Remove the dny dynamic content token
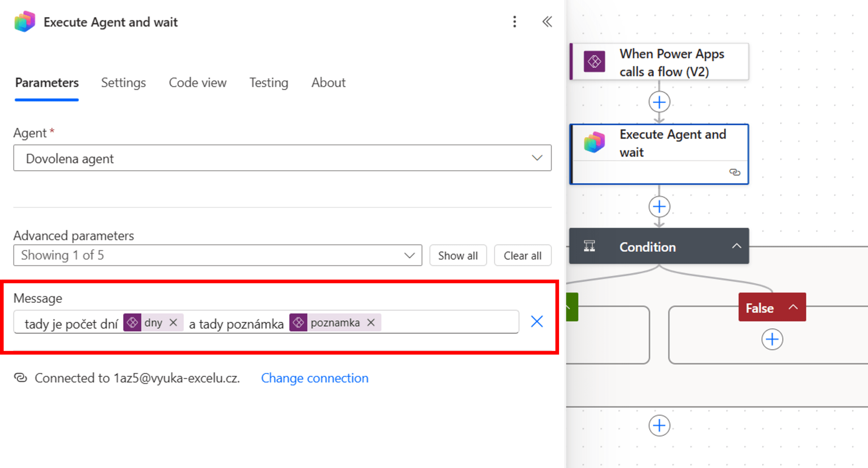Screen dimensions: 868x468 173,322
